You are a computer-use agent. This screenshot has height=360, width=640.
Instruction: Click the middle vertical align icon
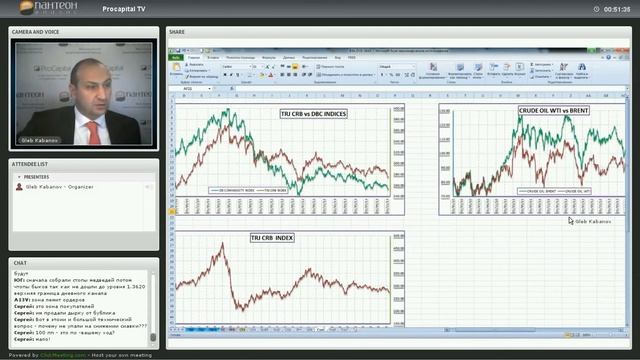click(x=289, y=67)
